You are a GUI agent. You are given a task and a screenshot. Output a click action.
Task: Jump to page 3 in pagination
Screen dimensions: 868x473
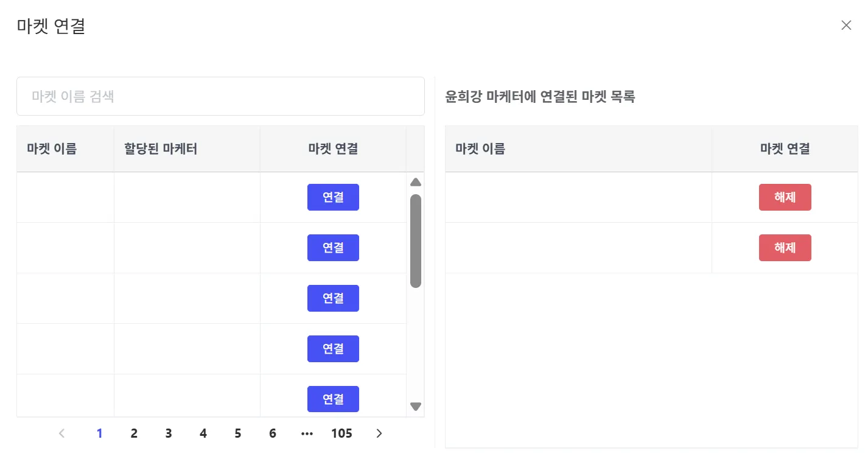[x=169, y=433]
